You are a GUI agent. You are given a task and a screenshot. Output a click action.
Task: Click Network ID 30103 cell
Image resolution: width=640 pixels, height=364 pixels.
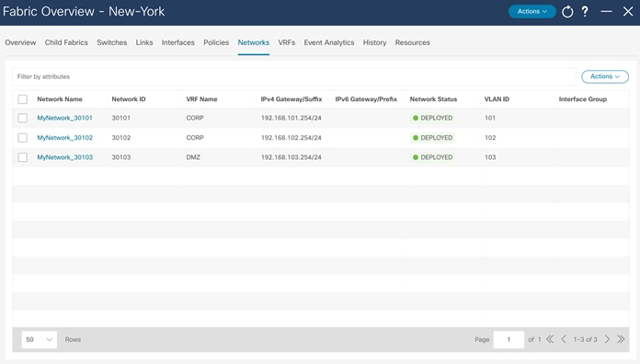click(121, 157)
